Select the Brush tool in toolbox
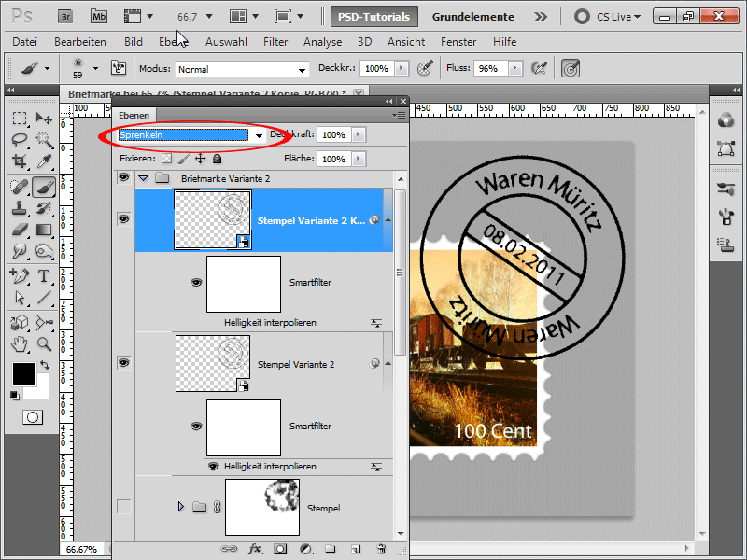This screenshot has width=747, height=560. click(44, 187)
